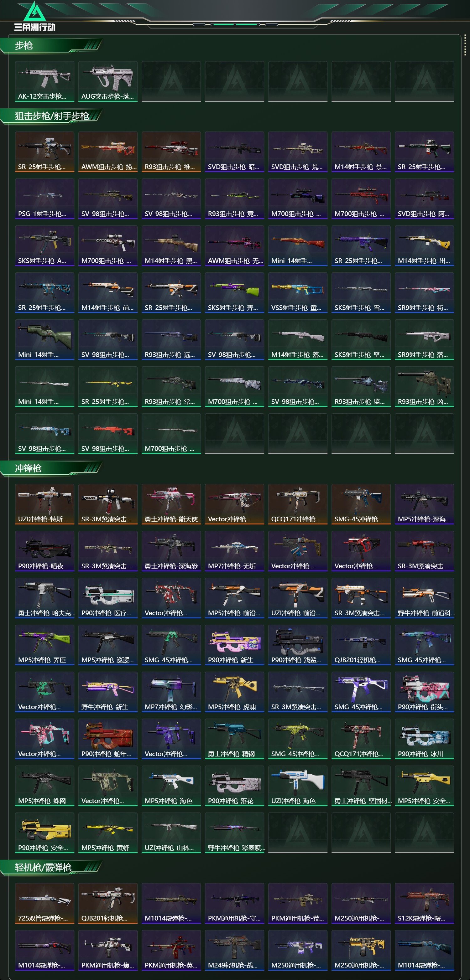The image size is (470, 980).
Task: Open the P90冲锋枪-冰川 skin item
Action: tap(424, 739)
